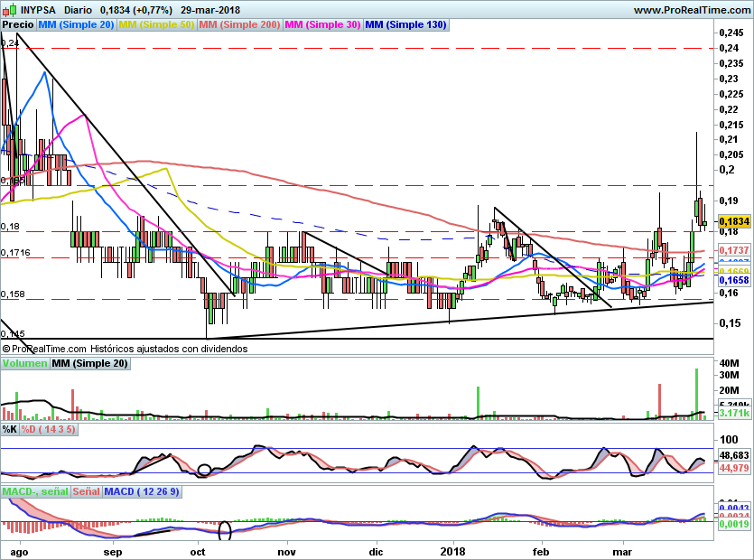Click the 0,245 price scale value
Screen dimensions: 754x560
731,33
